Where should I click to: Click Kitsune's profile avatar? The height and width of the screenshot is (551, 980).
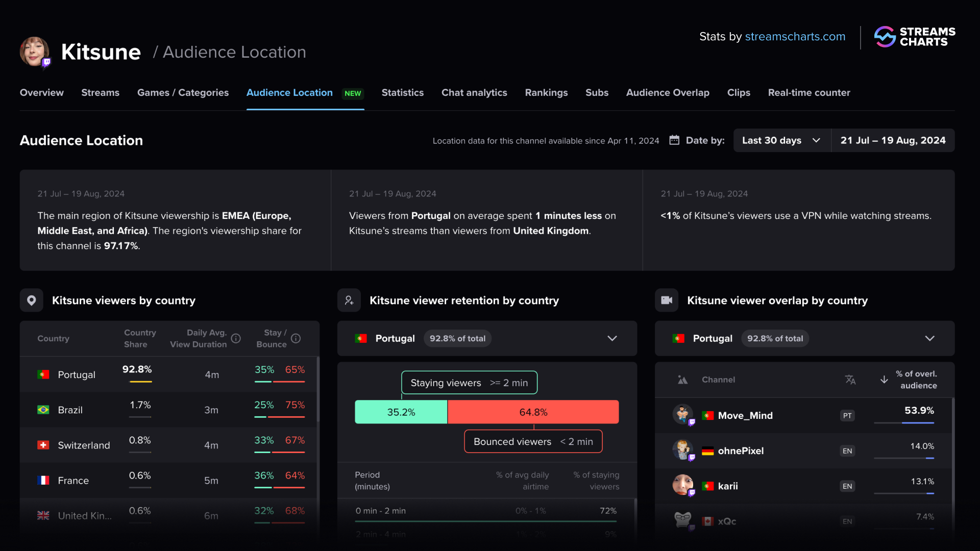tap(34, 52)
